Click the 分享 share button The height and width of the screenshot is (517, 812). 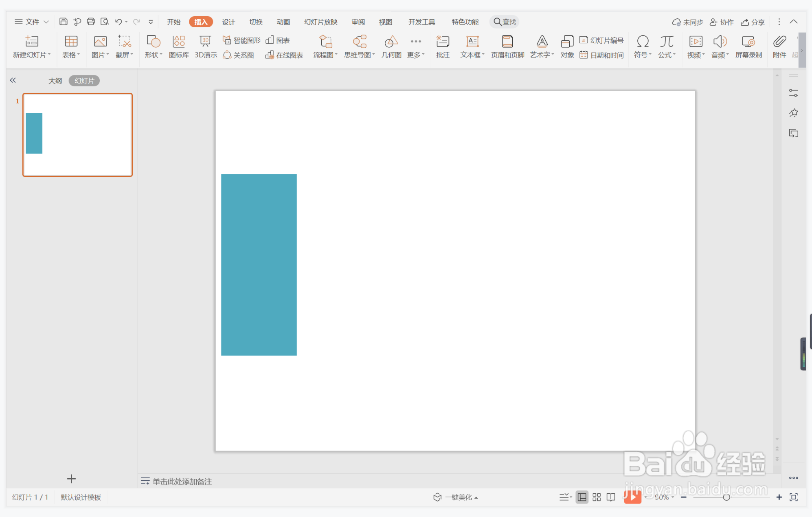[753, 22]
